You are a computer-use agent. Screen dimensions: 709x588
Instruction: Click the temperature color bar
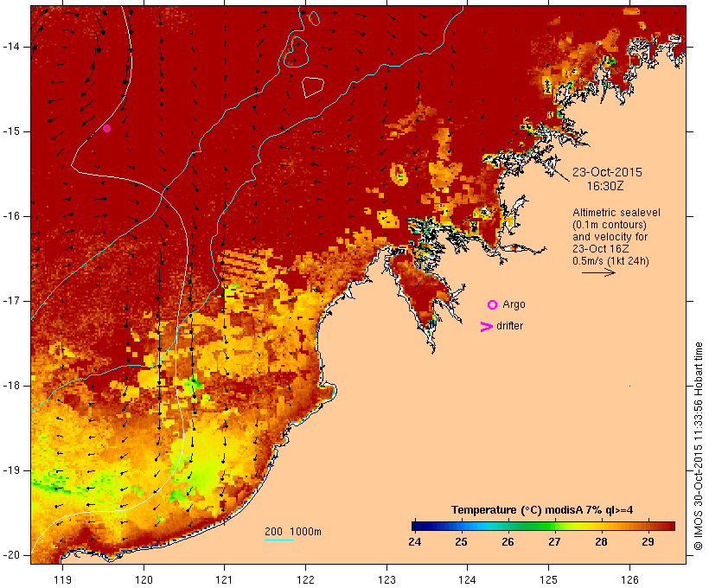[x=543, y=526]
